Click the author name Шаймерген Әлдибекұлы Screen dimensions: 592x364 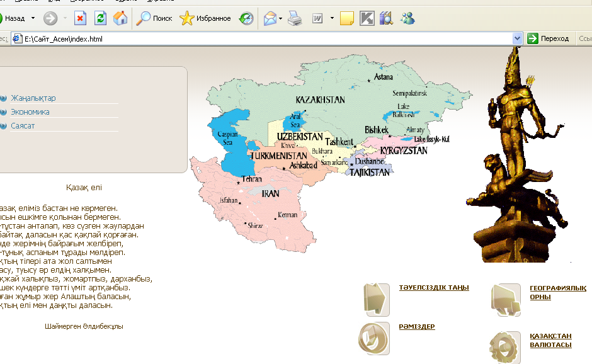84,326
